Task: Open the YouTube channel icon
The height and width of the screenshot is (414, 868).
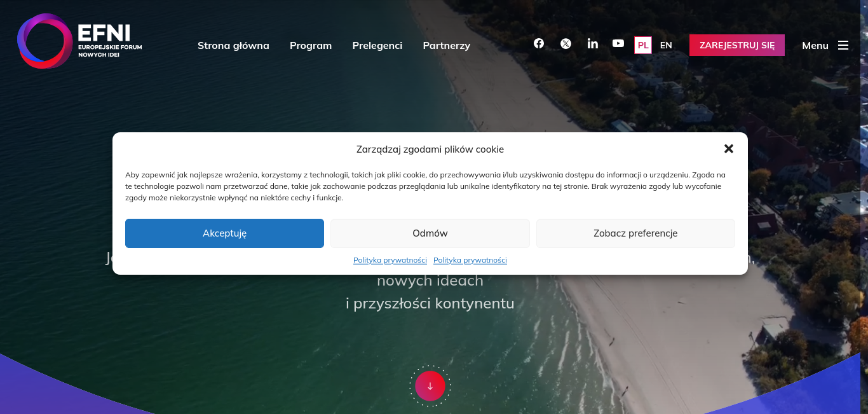Action: (618, 43)
